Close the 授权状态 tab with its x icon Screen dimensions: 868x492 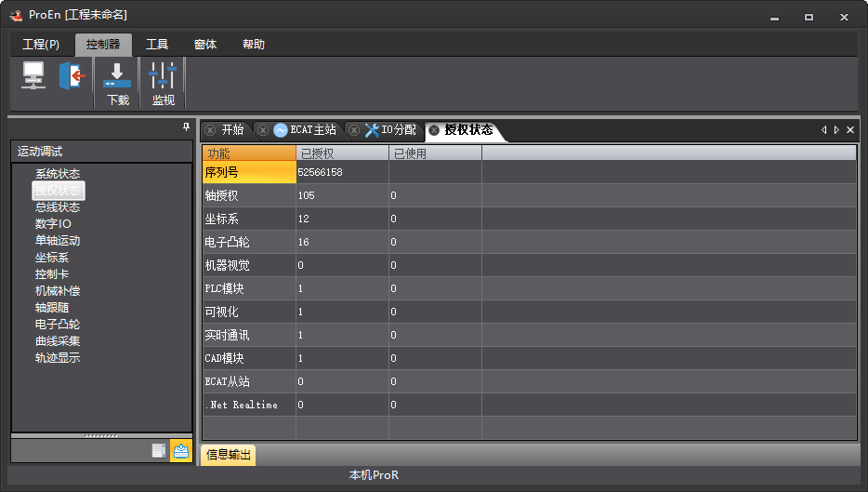[434, 130]
